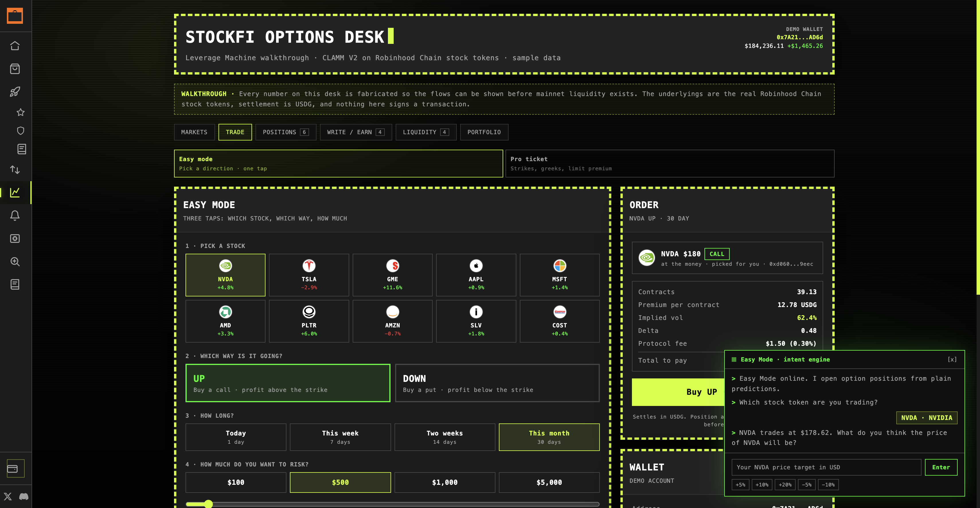
Task: Pick the AMD stock card
Action: [x=225, y=321]
